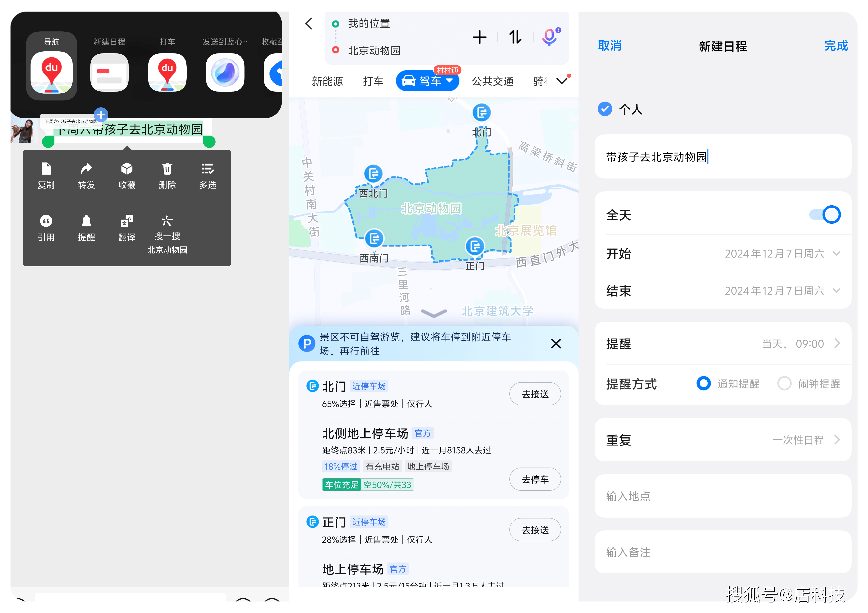Open 重复 setting 一次性日程
868x613 pixels.
(722, 440)
